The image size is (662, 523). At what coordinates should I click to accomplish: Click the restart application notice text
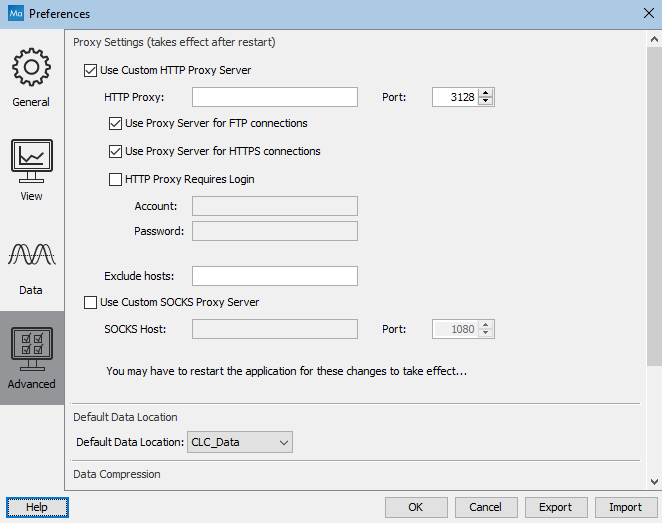coord(287,371)
